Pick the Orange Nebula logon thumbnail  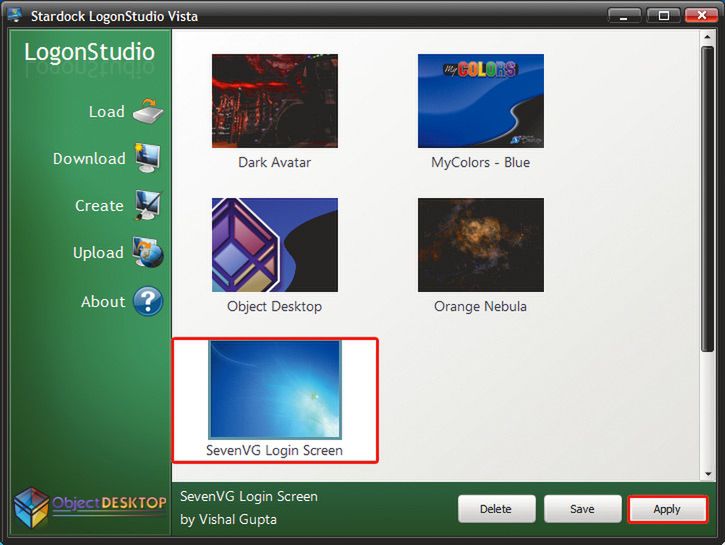coord(481,245)
